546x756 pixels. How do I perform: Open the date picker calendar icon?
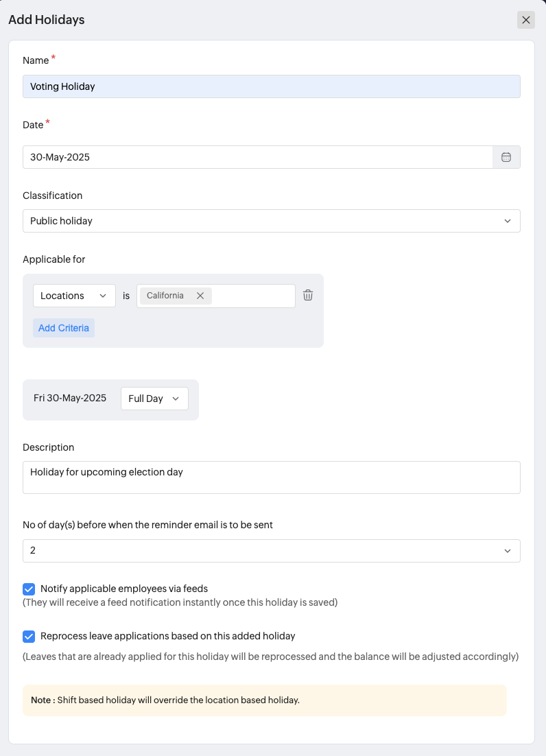pos(506,157)
